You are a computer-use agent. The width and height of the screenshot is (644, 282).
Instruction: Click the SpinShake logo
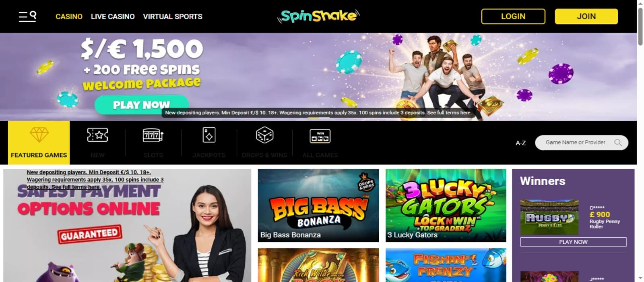[x=318, y=16]
